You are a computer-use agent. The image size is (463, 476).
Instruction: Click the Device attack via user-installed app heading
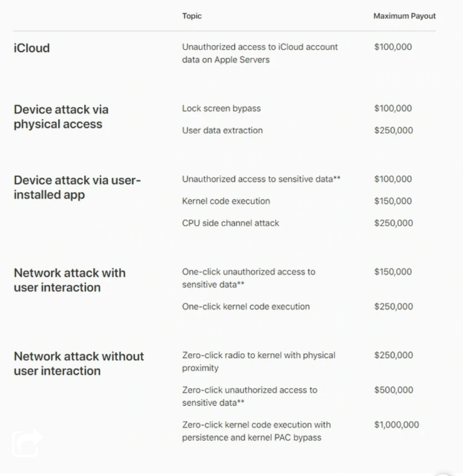(x=77, y=187)
